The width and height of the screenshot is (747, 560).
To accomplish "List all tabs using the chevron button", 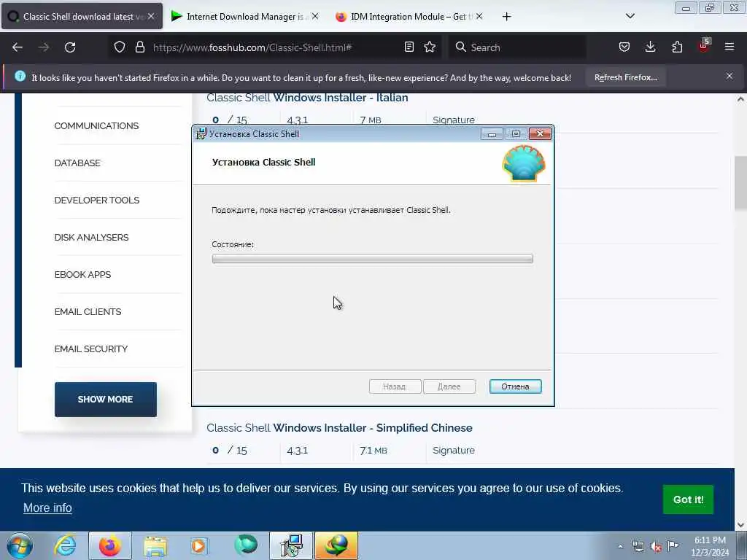I will (630, 16).
